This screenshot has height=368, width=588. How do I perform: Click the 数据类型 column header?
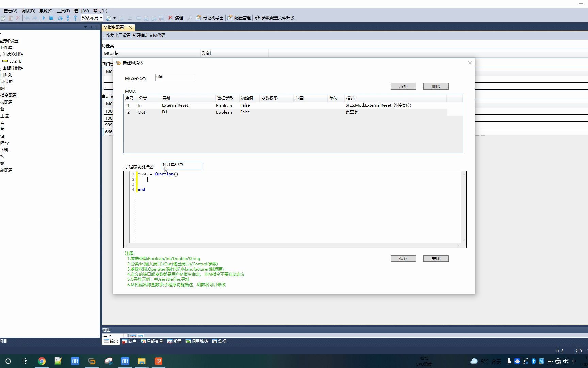[227, 98]
